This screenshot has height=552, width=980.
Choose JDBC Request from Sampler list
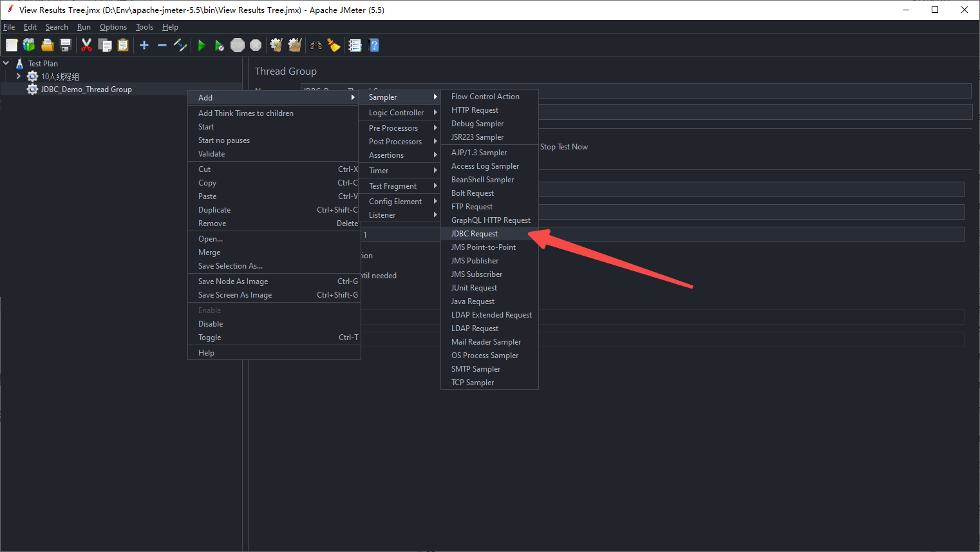click(x=489, y=233)
